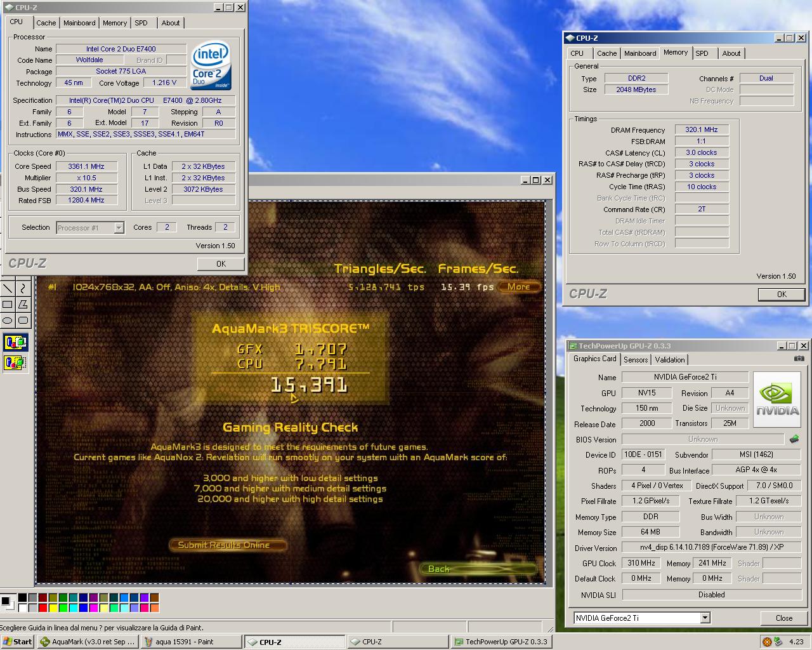Click the GPU-Z screenshot camera icon

(x=799, y=359)
